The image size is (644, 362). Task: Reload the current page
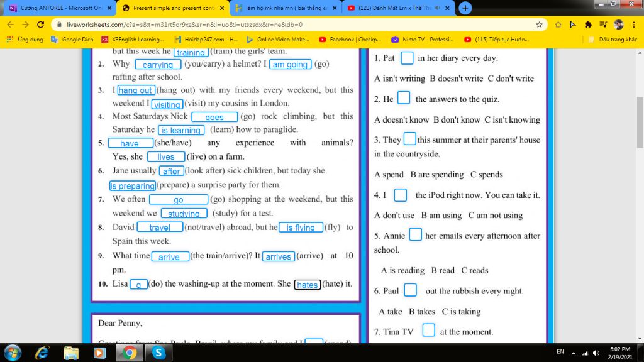click(40, 25)
